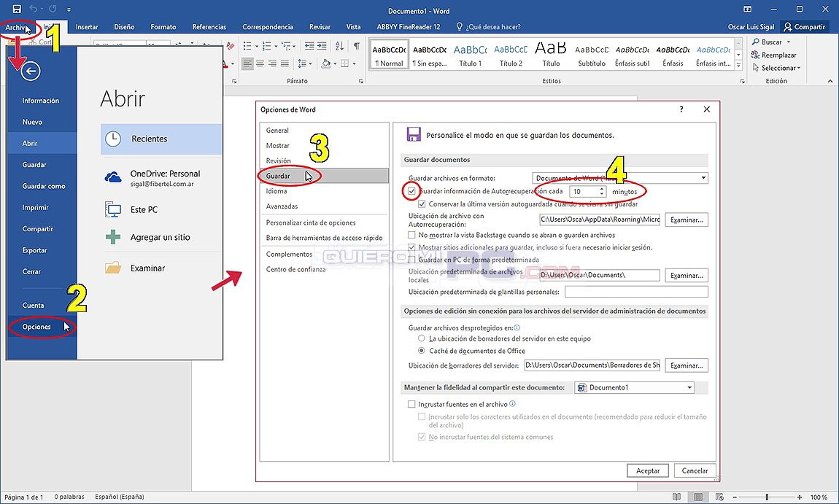
Task: Click the increase indent icon
Action: (x=321, y=46)
